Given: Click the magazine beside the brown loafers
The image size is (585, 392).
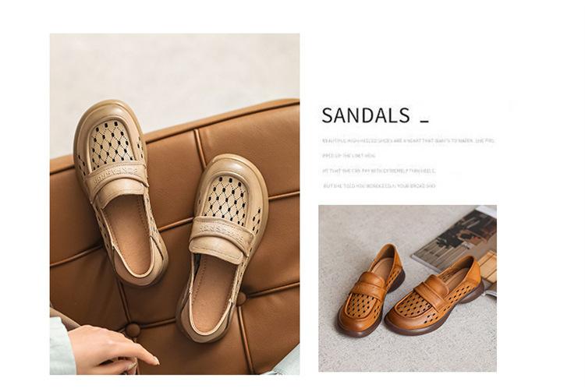Looking at the screenshot, I should pos(459,242).
